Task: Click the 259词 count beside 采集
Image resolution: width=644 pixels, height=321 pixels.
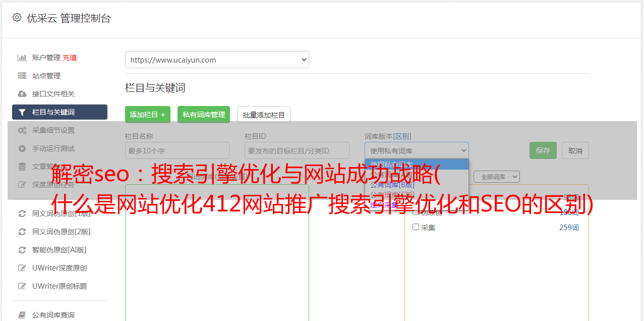Action: click(x=569, y=228)
